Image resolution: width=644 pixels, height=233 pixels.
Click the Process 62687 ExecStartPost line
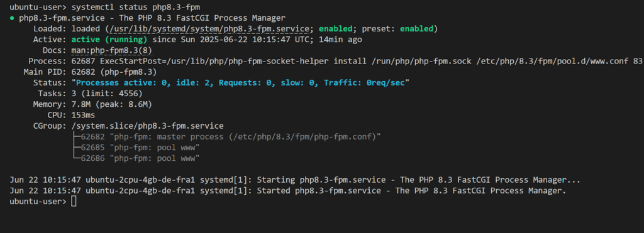pos(357,62)
